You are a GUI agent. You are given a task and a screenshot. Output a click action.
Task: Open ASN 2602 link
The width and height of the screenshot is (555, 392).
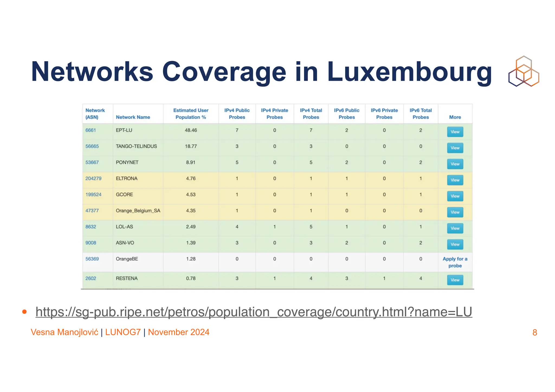[x=91, y=278]
